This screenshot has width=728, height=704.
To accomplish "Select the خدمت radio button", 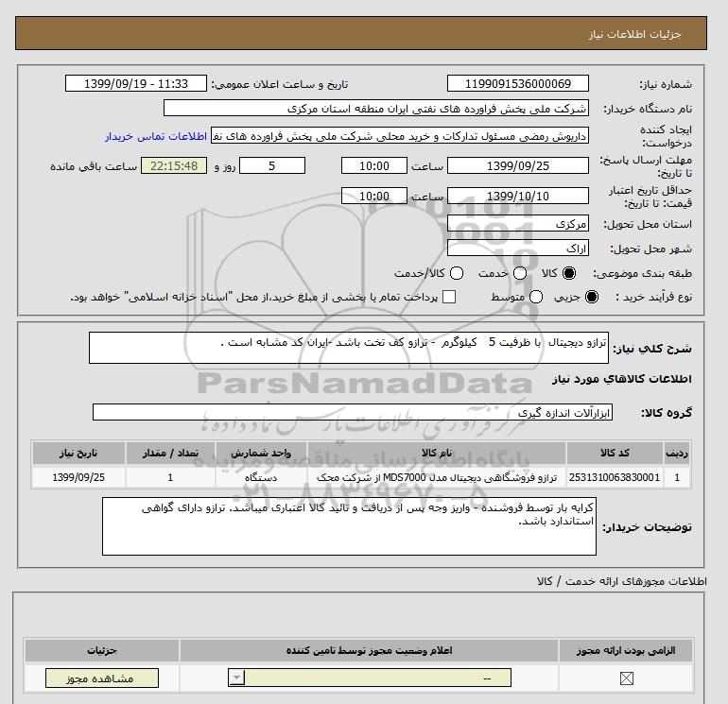I will point(520,273).
